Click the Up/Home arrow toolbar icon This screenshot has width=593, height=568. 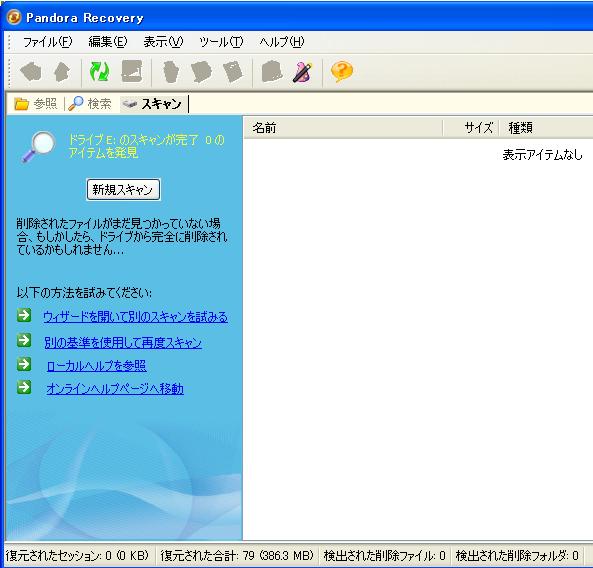(x=62, y=71)
